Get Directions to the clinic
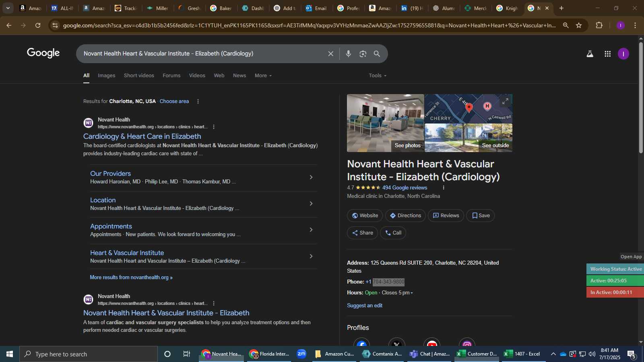Image resolution: width=644 pixels, height=362 pixels. coord(405,216)
